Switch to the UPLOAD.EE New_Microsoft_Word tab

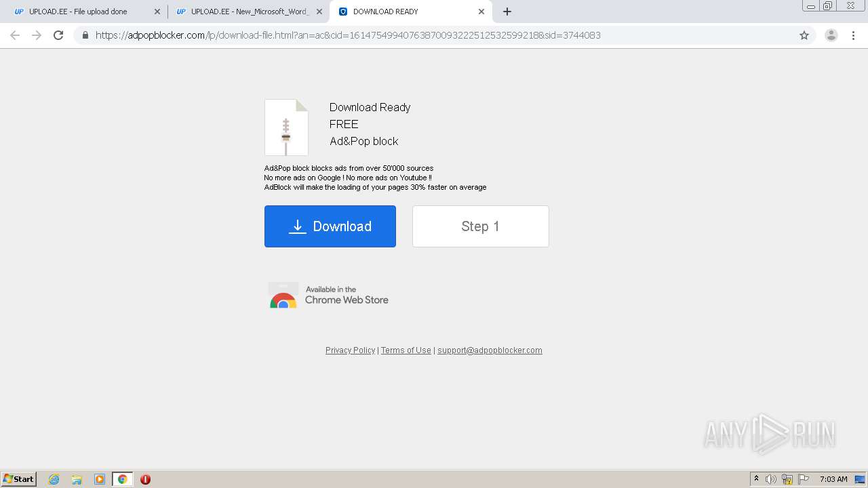[x=248, y=12]
